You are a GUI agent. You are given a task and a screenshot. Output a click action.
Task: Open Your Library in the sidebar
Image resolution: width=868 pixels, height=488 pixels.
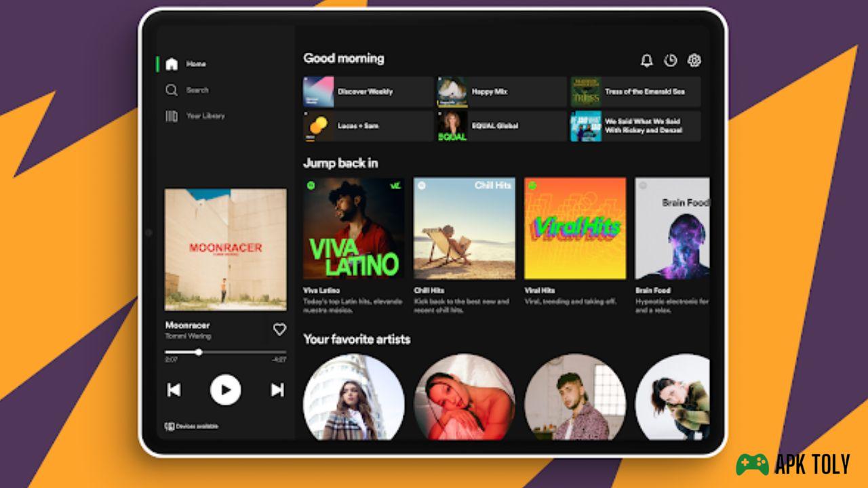coord(195,116)
